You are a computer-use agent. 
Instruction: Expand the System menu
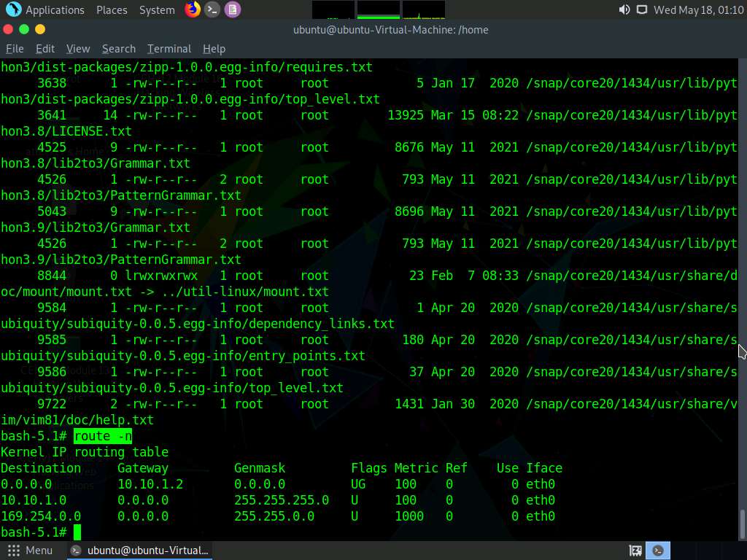tap(157, 9)
